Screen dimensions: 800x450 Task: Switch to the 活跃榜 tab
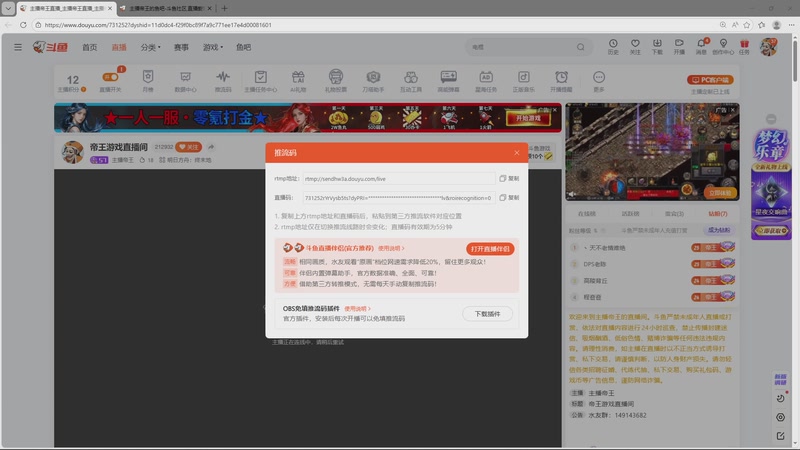pos(631,214)
